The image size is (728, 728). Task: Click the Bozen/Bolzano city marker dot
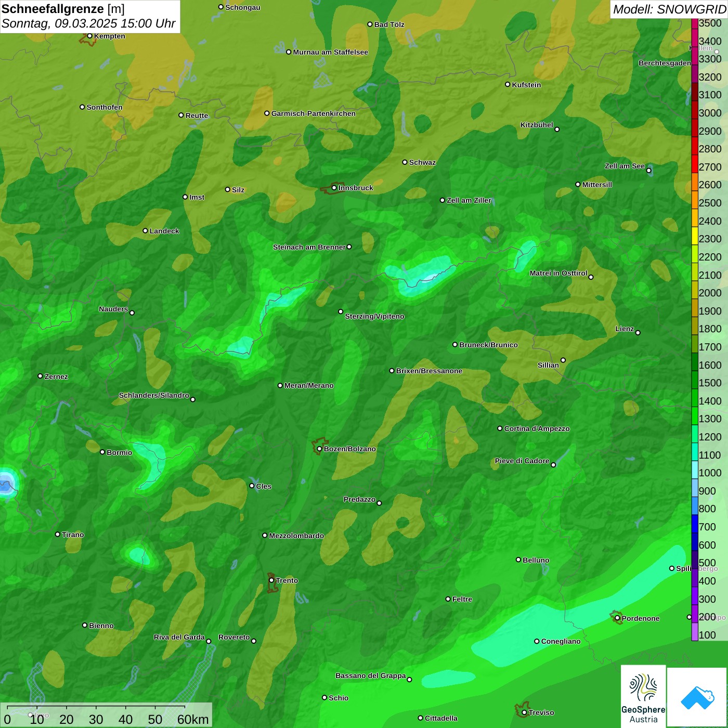(319, 449)
